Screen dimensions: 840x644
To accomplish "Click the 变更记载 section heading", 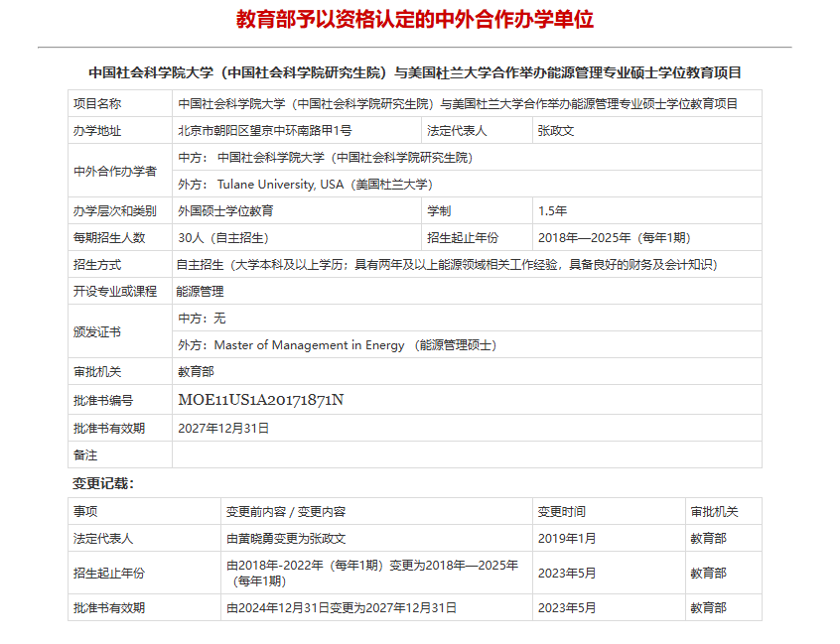I will point(102,483).
